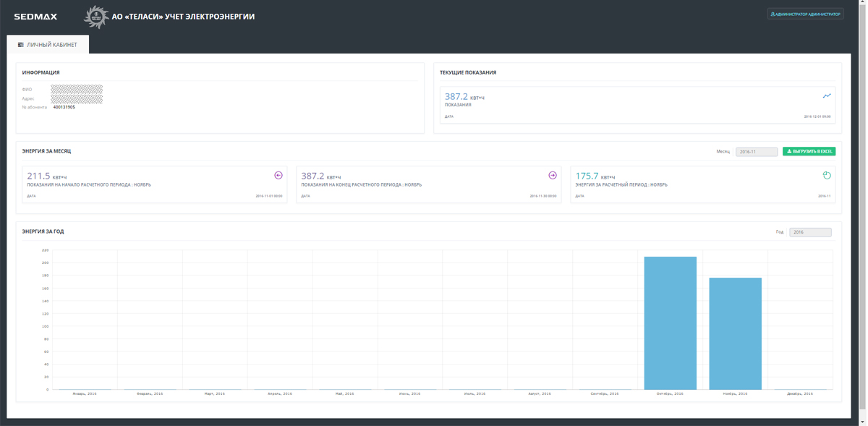This screenshot has height=426, width=868.
Task: Click the 387.2 кВт·ч current reading value
Action: click(x=456, y=96)
